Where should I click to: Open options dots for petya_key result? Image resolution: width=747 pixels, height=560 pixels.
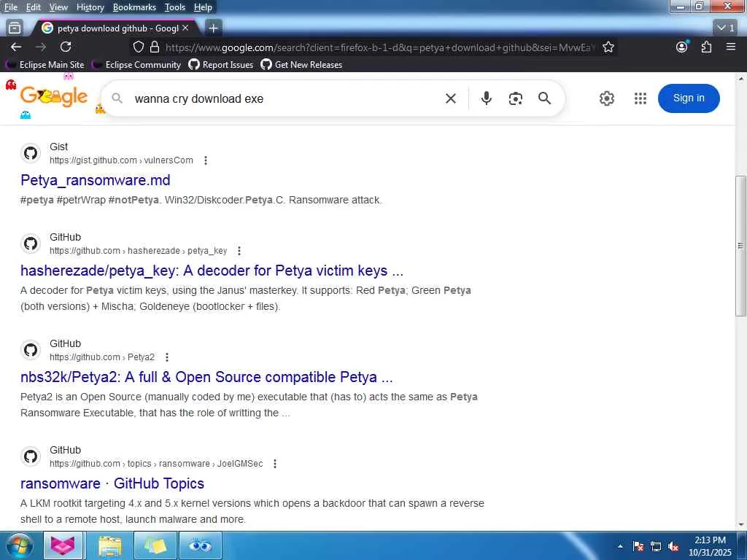click(x=239, y=251)
